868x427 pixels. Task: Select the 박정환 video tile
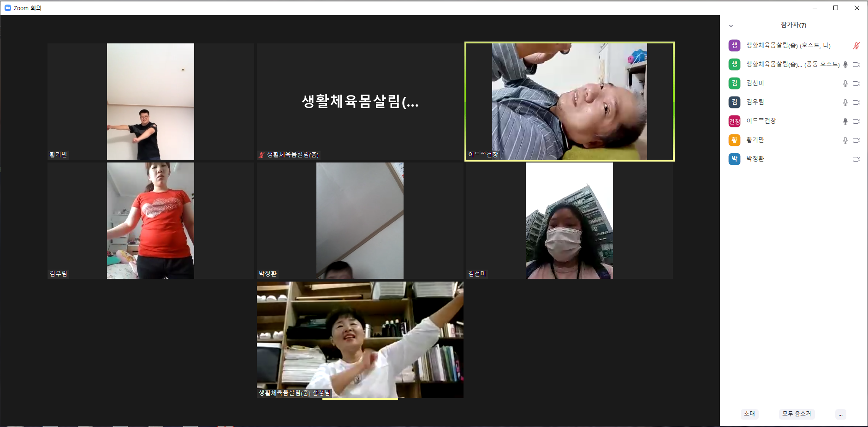point(360,221)
